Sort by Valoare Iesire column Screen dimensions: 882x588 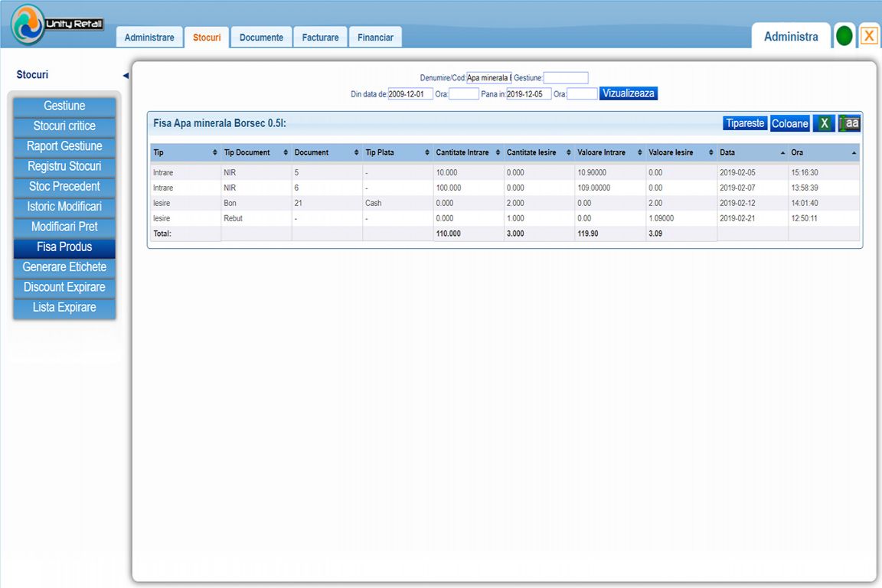(x=681, y=152)
